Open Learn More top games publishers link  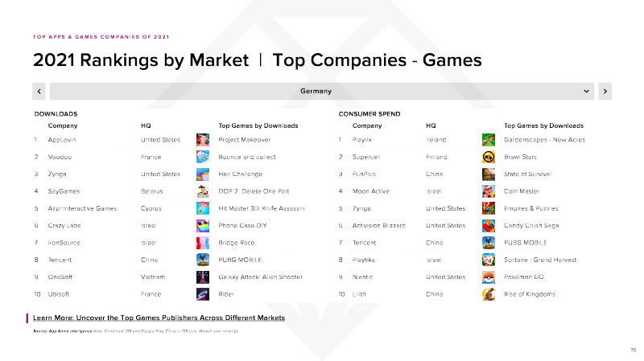159,318
